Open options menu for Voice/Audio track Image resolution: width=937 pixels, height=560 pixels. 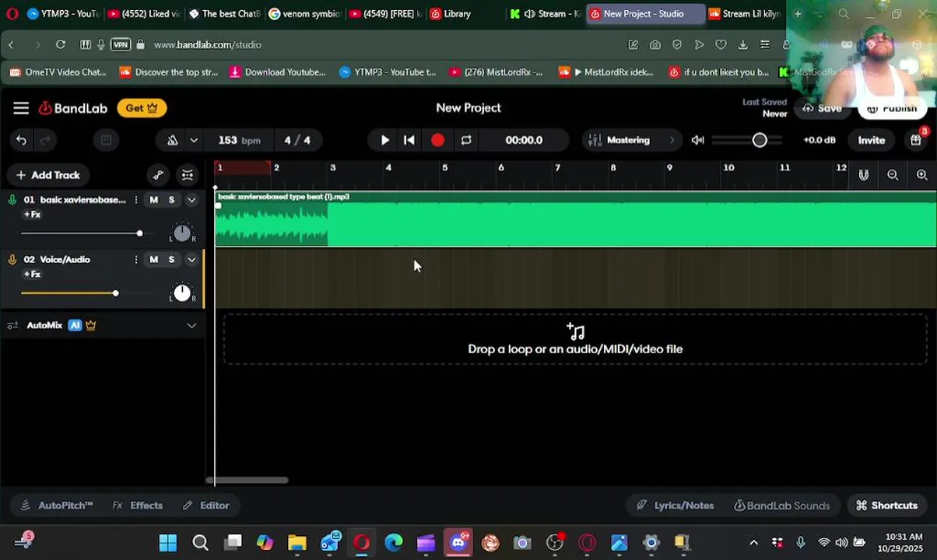coord(136,260)
